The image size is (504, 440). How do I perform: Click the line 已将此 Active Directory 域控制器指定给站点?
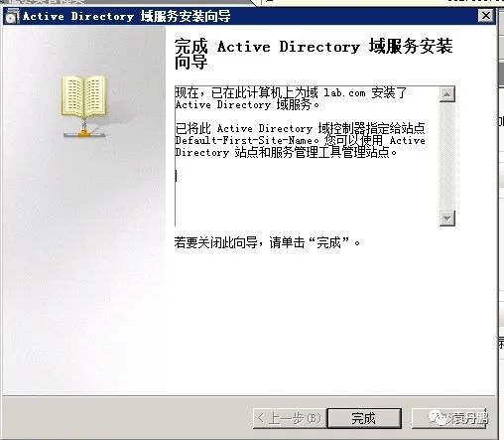(301, 128)
